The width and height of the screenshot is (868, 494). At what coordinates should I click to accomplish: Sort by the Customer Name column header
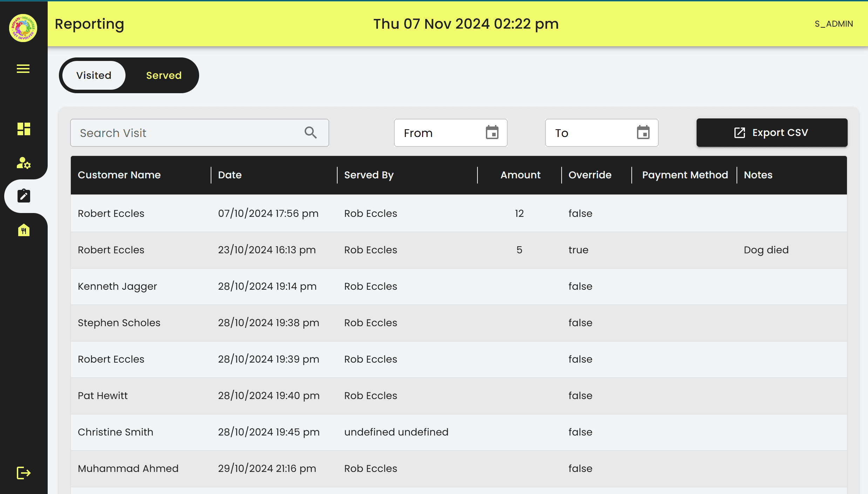(x=119, y=175)
